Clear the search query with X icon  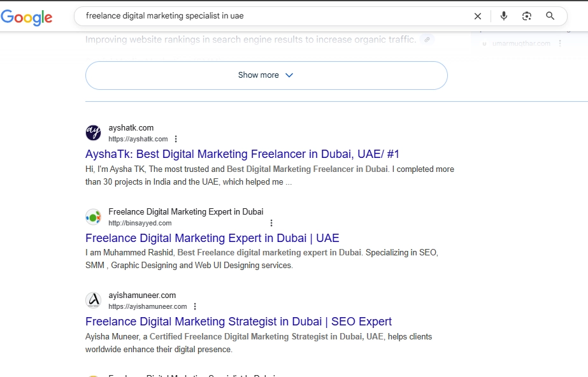(x=477, y=16)
